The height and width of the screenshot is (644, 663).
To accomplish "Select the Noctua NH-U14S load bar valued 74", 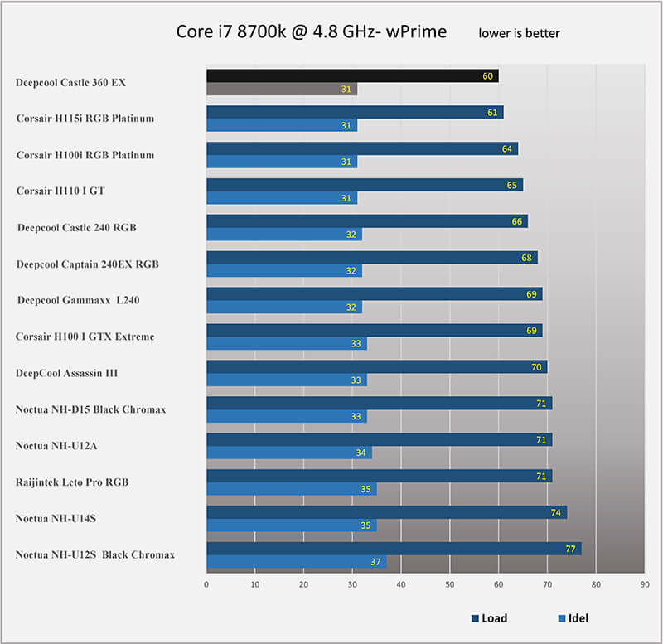I will pyautogui.click(x=386, y=512).
